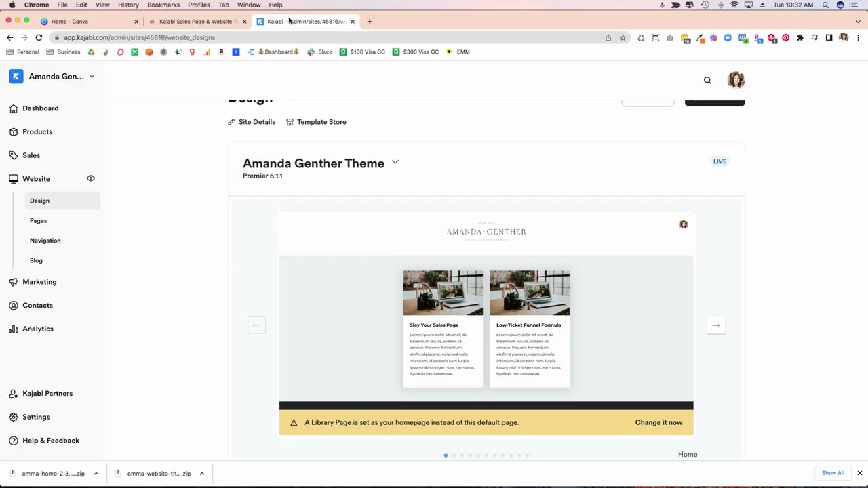The width and height of the screenshot is (868, 488).
Task: Open Blog under Website
Action: (x=36, y=260)
